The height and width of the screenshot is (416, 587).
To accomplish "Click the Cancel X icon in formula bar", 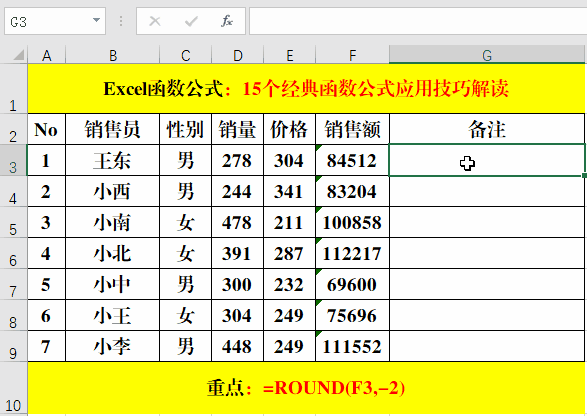I will tap(155, 21).
